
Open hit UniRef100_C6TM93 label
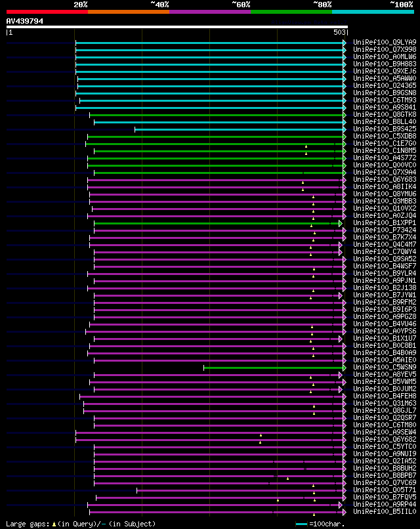coord(385,100)
